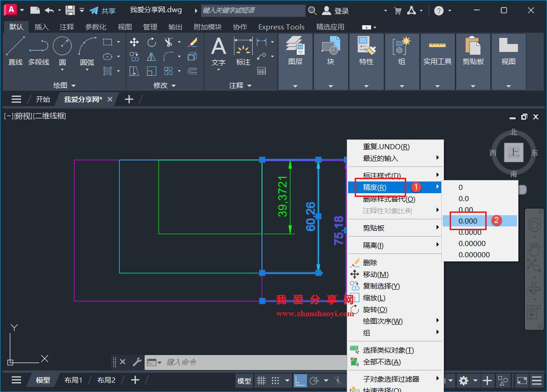Select the Polyline (多段线) tool
Viewport: 547px width, 392px height.
pos(38,51)
